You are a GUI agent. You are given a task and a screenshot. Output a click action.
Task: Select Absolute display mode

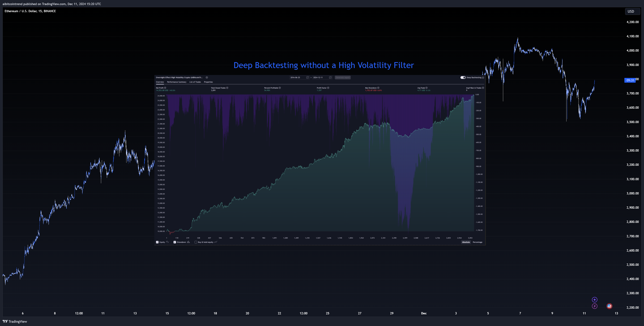(x=466, y=242)
